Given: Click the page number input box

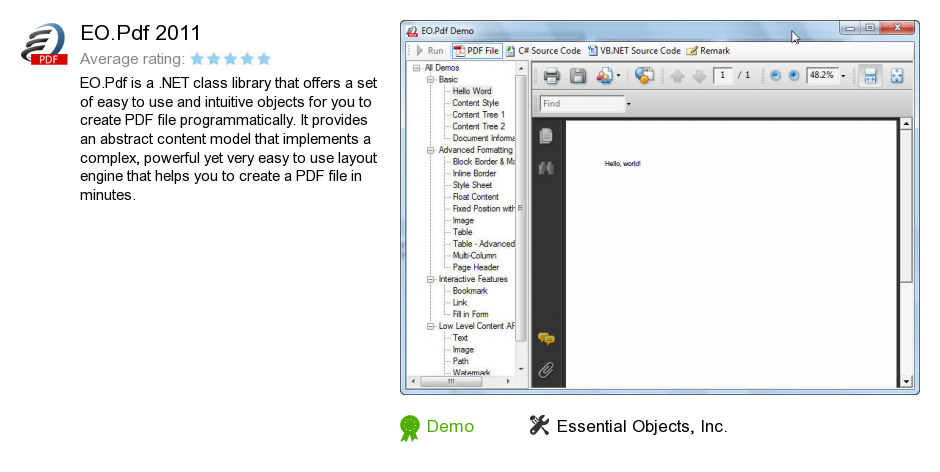Looking at the screenshot, I should click(722, 76).
